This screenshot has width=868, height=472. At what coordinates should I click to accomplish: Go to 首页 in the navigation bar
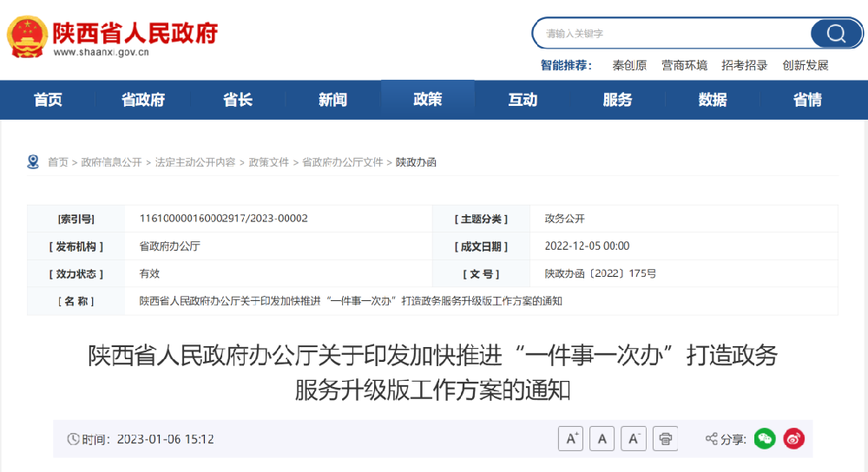pyautogui.click(x=48, y=100)
